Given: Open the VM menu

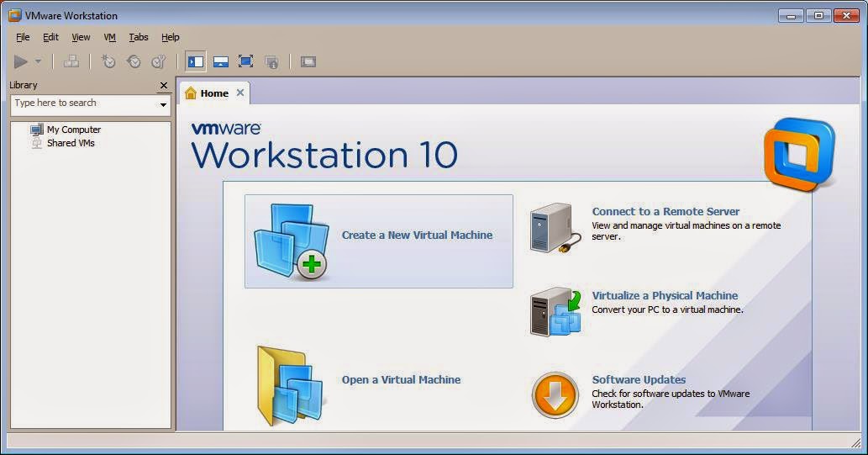Looking at the screenshot, I should pos(109,37).
